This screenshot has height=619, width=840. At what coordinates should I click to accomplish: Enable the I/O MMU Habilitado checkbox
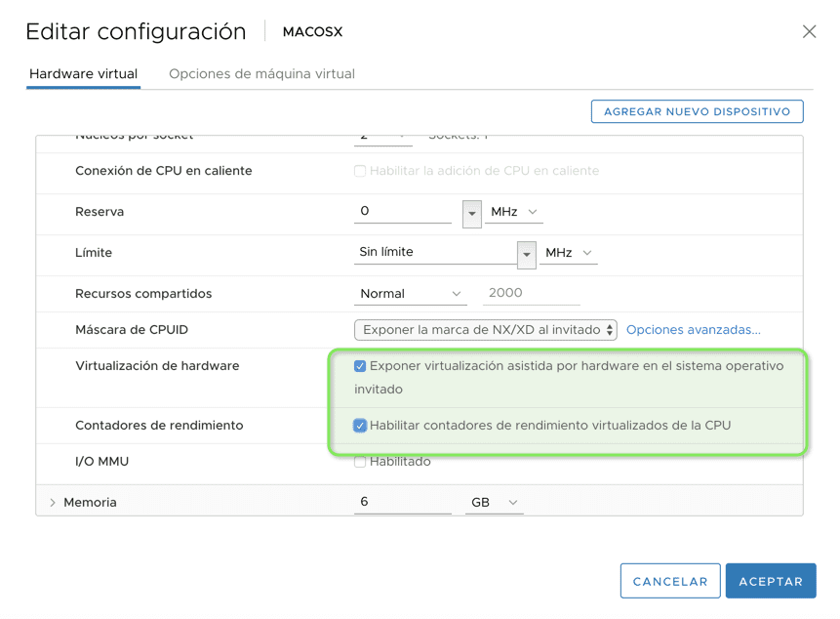coord(360,461)
